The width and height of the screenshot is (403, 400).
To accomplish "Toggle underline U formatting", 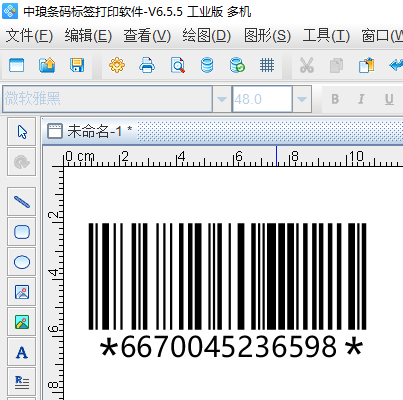I will (389, 99).
